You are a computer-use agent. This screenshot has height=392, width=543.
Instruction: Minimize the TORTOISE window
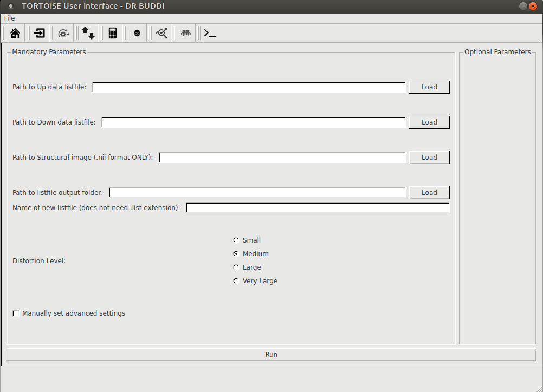point(523,6)
